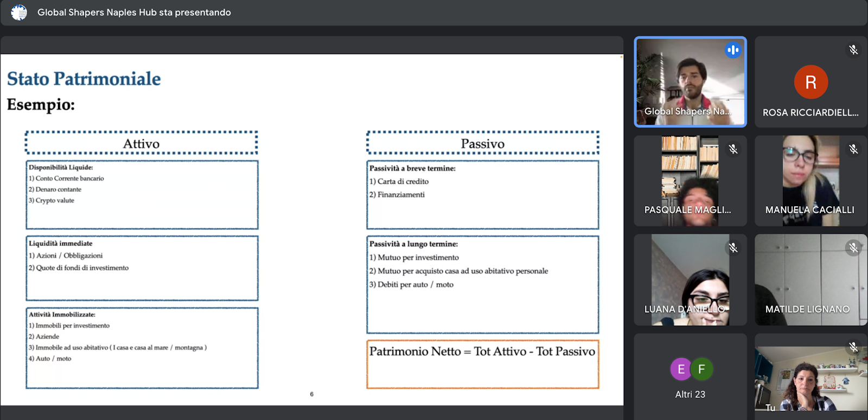Click the 'Passivo' dashed header box
Viewport: 868px width, 420px height.
(482, 143)
